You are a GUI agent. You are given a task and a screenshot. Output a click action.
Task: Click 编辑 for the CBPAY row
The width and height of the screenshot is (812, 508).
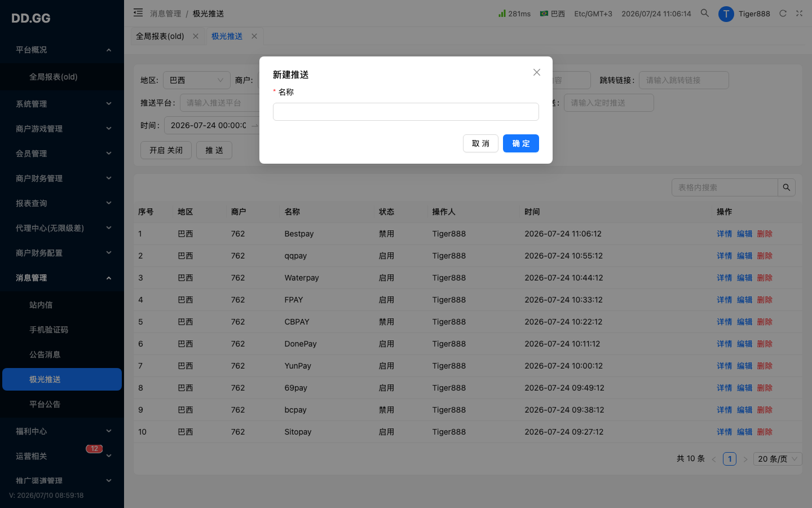[745, 322]
